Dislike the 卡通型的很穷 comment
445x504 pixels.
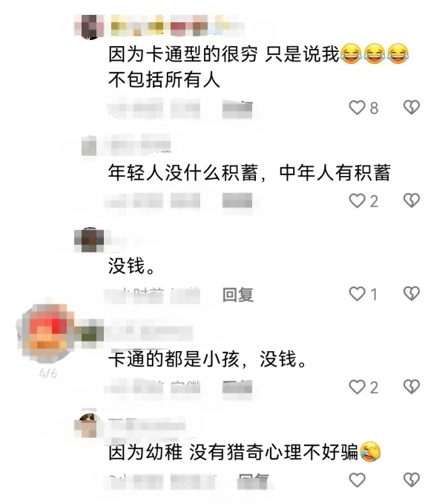(412, 108)
